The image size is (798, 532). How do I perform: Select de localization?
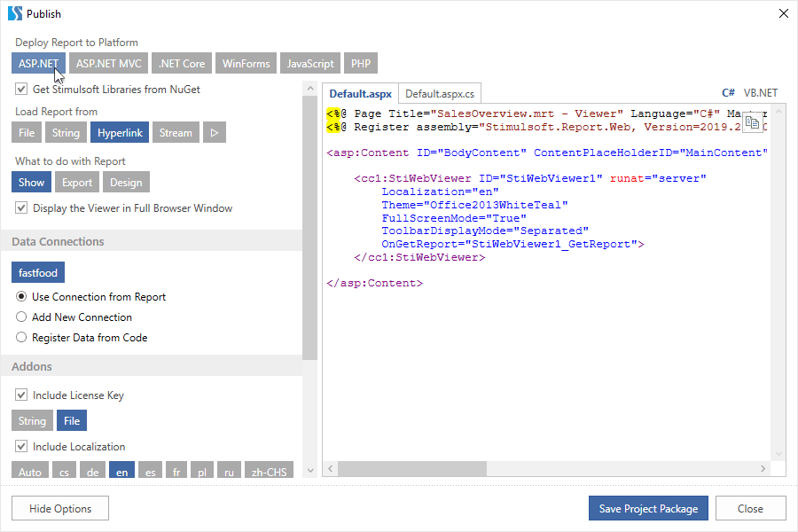[92, 471]
